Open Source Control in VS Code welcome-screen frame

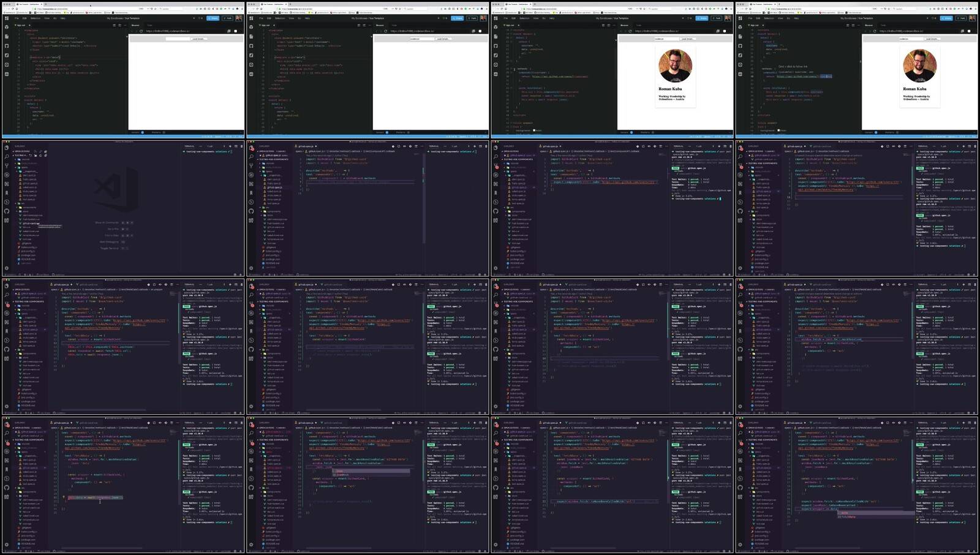7,165
